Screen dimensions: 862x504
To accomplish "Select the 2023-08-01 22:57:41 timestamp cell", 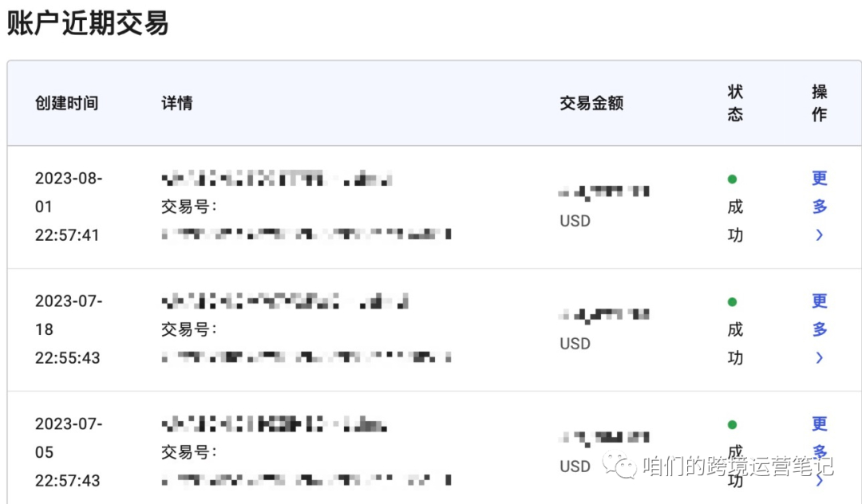I will tap(68, 207).
